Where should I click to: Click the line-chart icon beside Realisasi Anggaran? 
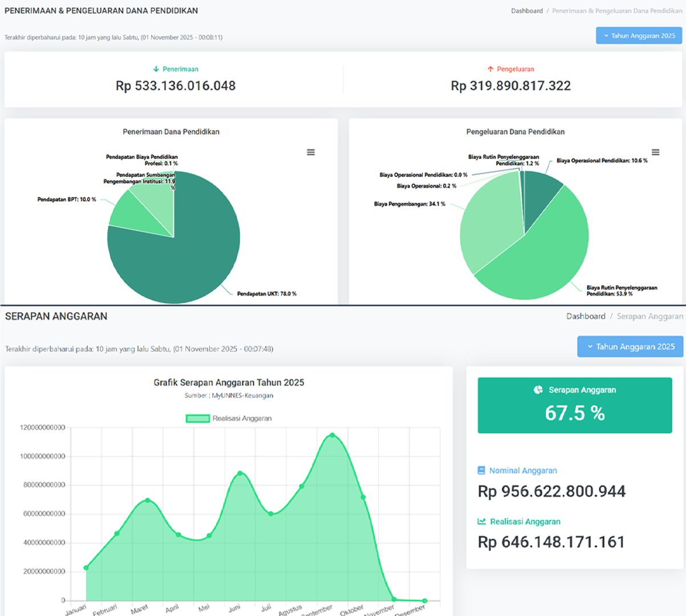pos(482,521)
